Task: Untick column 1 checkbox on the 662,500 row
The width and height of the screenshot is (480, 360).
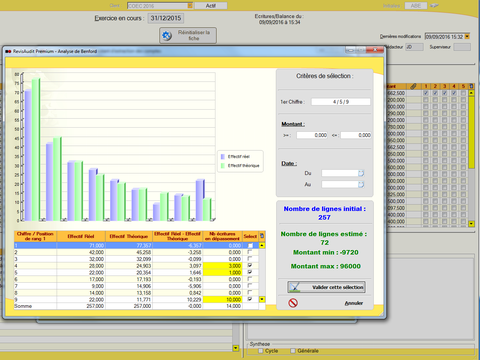Action: click(426, 93)
